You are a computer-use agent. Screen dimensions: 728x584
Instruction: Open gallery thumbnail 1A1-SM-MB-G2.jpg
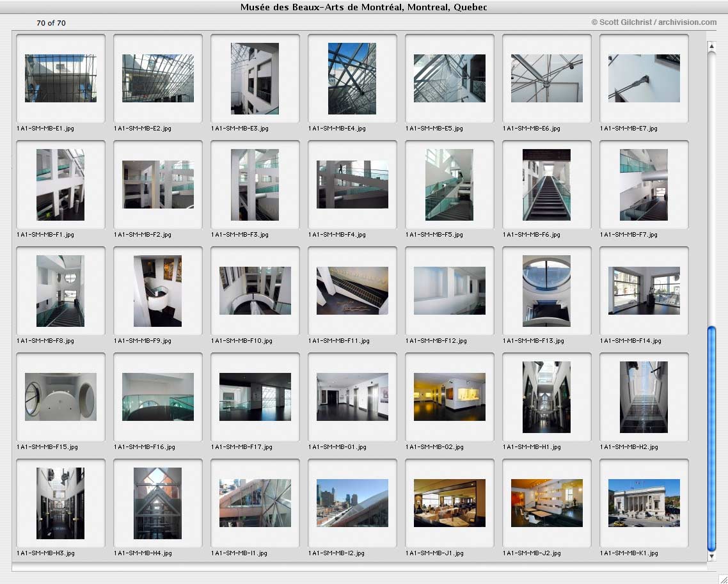(x=450, y=397)
